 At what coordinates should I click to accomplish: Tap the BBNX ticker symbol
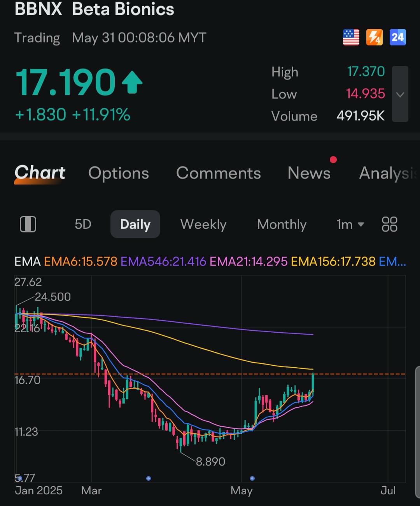point(38,9)
